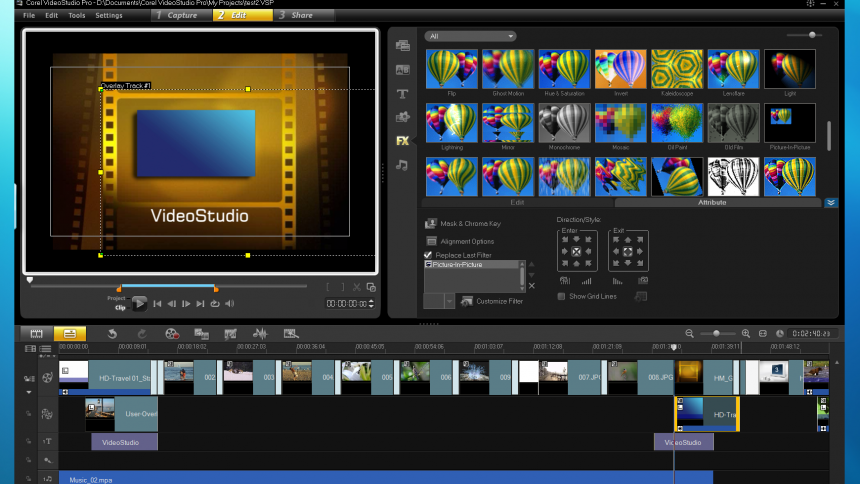Select the Kaleidoscope filter thumbnail
Image resolution: width=860 pixels, height=484 pixels.
tap(677, 69)
